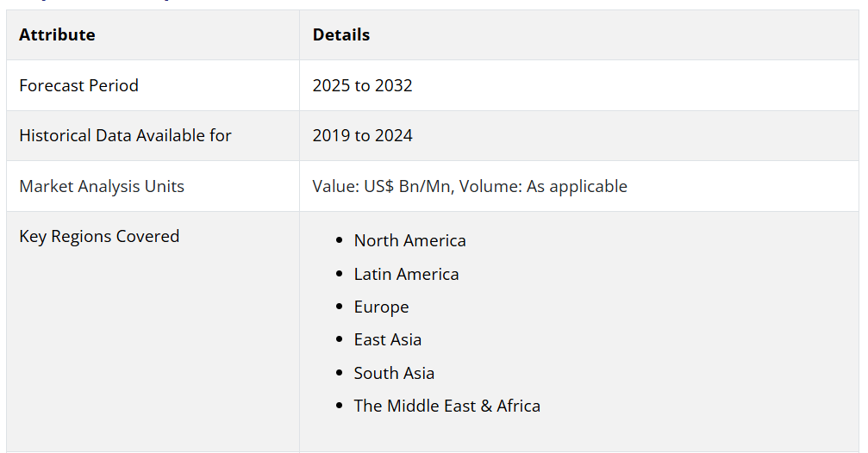Click the bullet beside South Asia
Screen dimensions: 868x453
pos(339,373)
